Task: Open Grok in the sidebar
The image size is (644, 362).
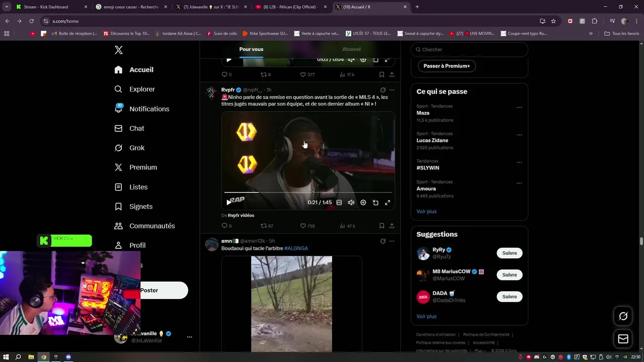Action: tap(129, 148)
